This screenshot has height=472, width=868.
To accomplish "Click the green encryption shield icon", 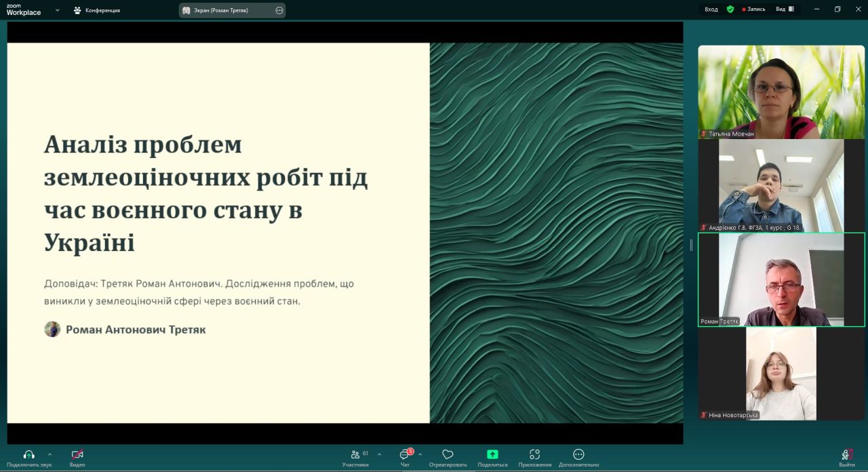I will (x=730, y=9).
